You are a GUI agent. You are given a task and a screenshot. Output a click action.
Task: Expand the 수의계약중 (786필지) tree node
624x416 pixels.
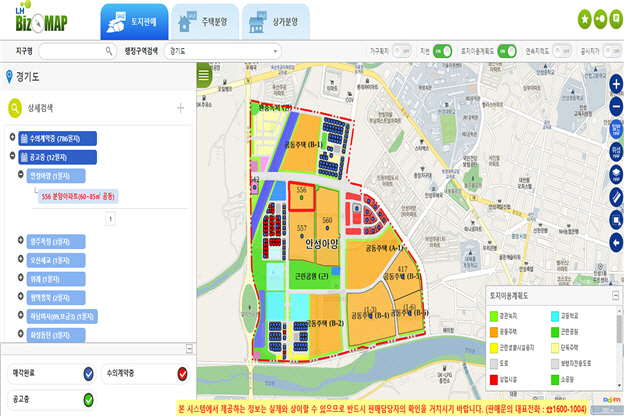pos(11,138)
